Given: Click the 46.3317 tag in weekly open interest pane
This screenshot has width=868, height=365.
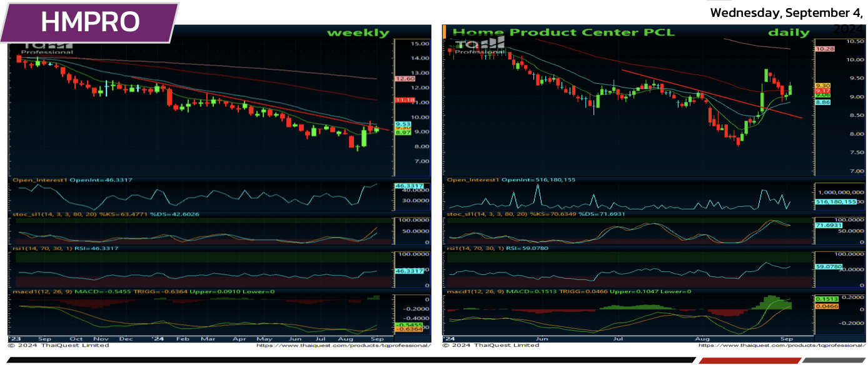Looking at the screenshot, I should tap(409, 186).
